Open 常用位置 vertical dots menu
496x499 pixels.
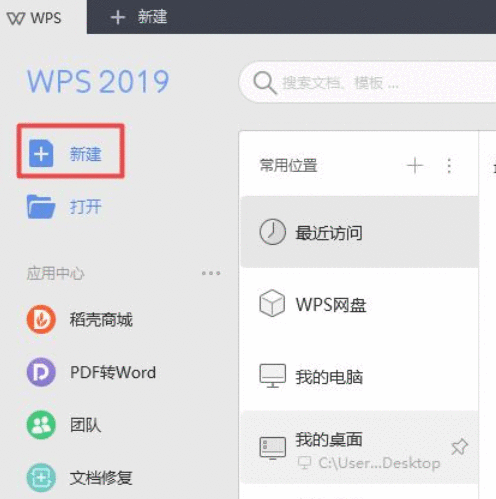(449, 166)
